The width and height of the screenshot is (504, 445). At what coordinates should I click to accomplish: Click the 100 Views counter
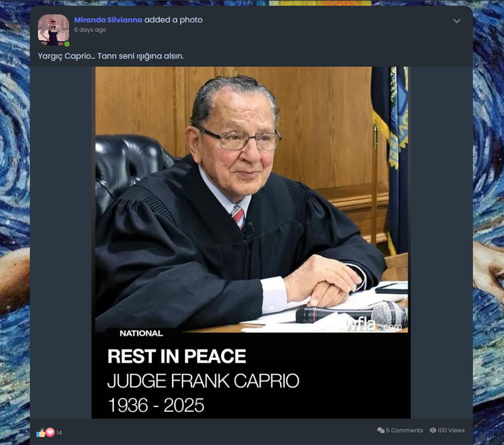(x=451, y=430)
